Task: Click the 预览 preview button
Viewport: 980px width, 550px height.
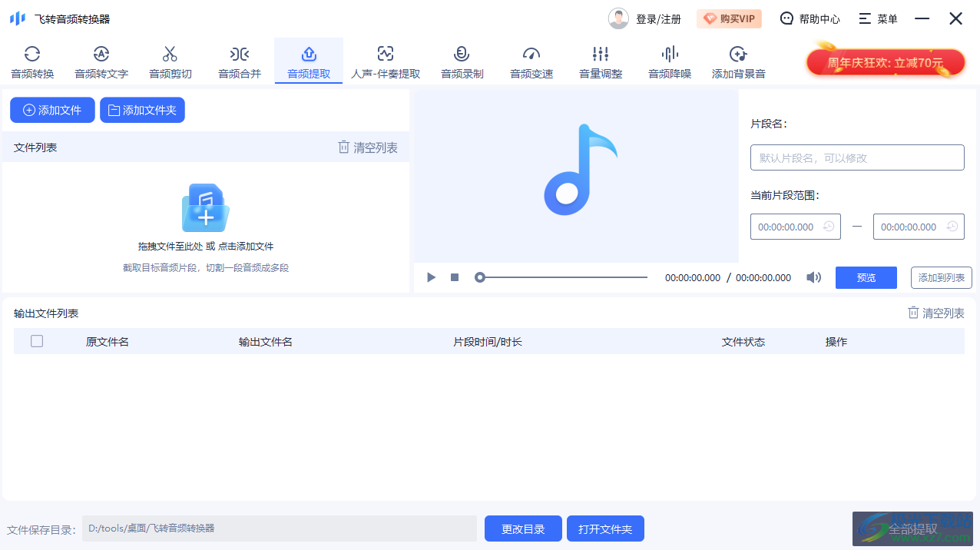Action: [x=866, y=277]
